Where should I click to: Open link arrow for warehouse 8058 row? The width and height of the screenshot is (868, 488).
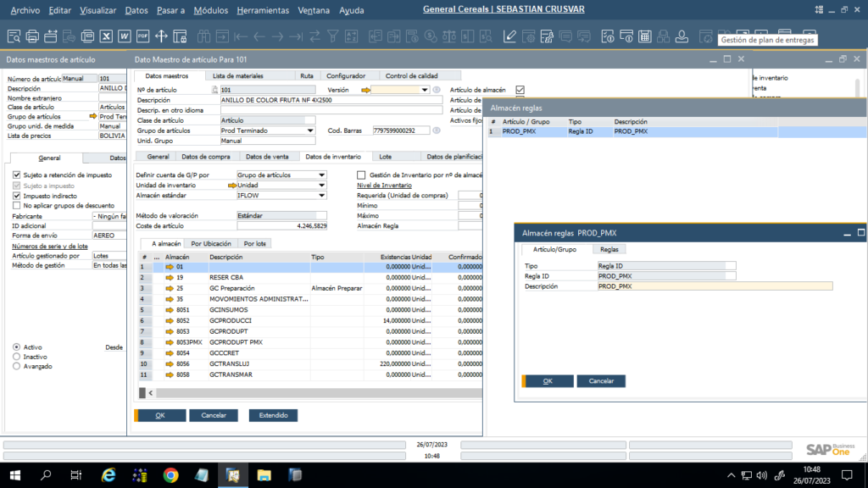[170, 375]
